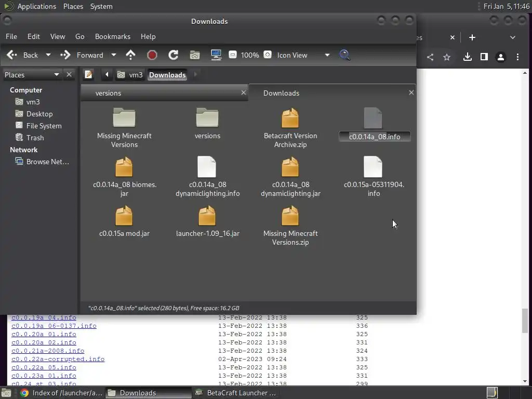Open the Go menu
532x399 pixels.
coord(79,36)
